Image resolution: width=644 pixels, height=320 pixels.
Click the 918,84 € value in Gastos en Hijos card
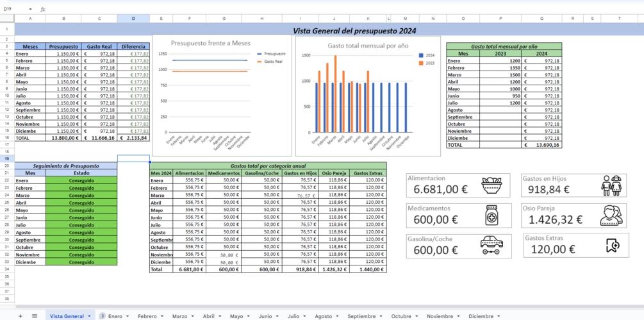pyautogui.click(x=549, y=189)
